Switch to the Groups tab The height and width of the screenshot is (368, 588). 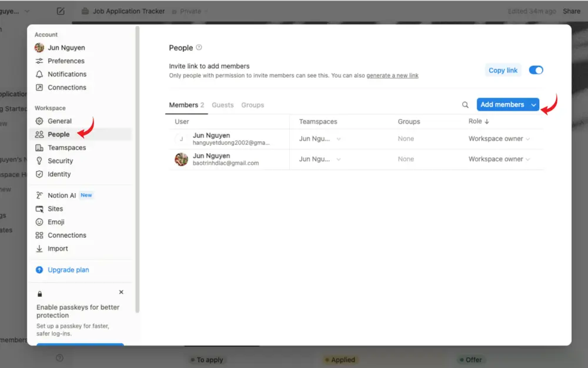click(253, 105)
